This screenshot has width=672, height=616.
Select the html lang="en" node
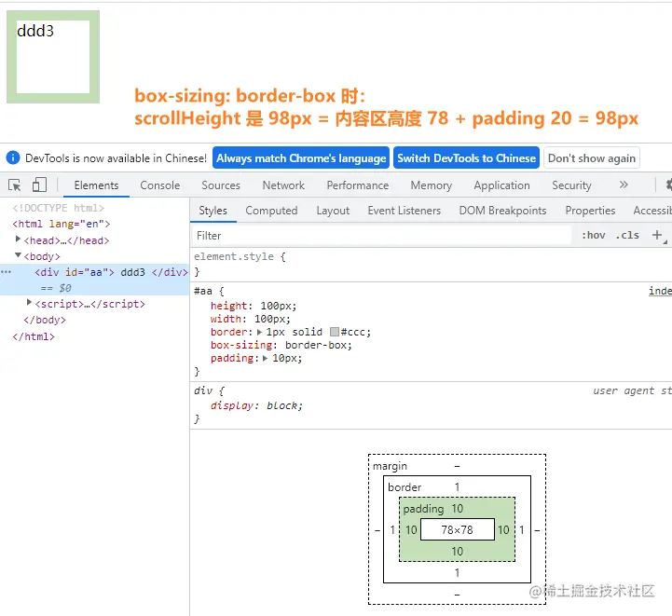coord(62,224)
